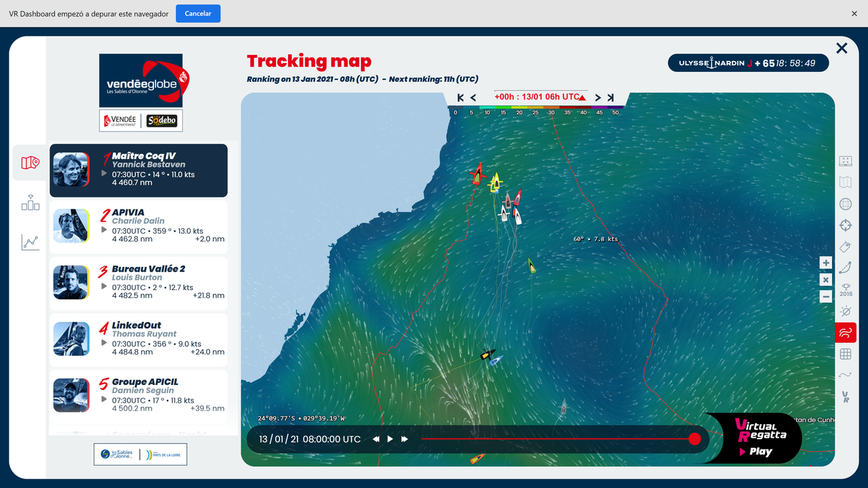The width and height of the screenshot is (868, 488).
Task: Show the 2016 trophy reference track
Action: [846, 289]
